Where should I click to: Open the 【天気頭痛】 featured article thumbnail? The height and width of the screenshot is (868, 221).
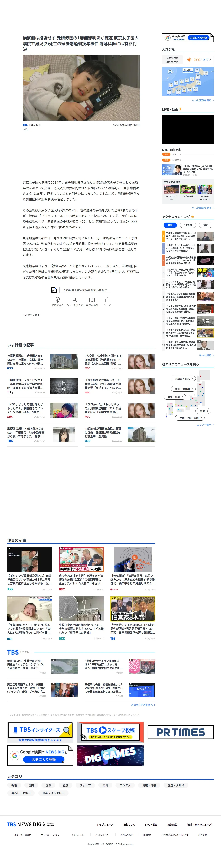pos(133,559)
